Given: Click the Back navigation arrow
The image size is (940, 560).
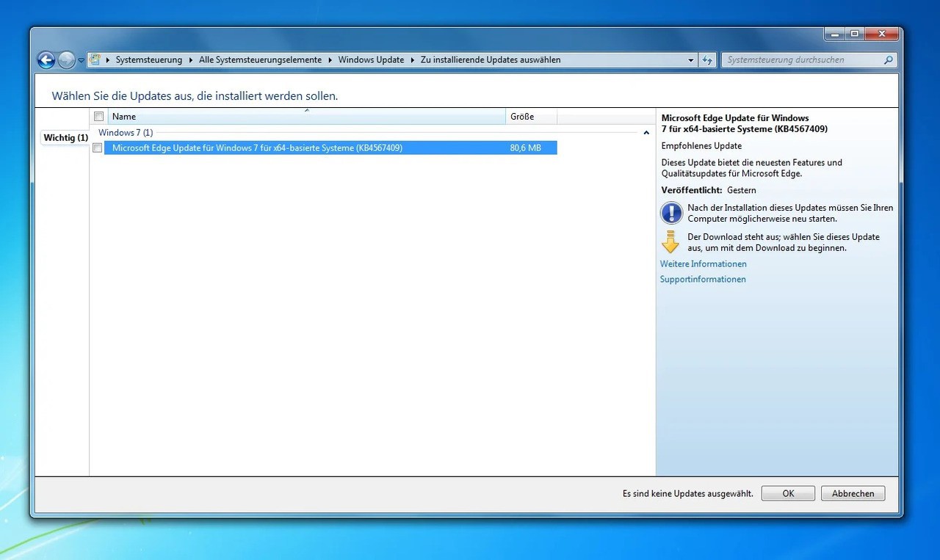Looking at the screenshot, I should (x=46, y=60).
